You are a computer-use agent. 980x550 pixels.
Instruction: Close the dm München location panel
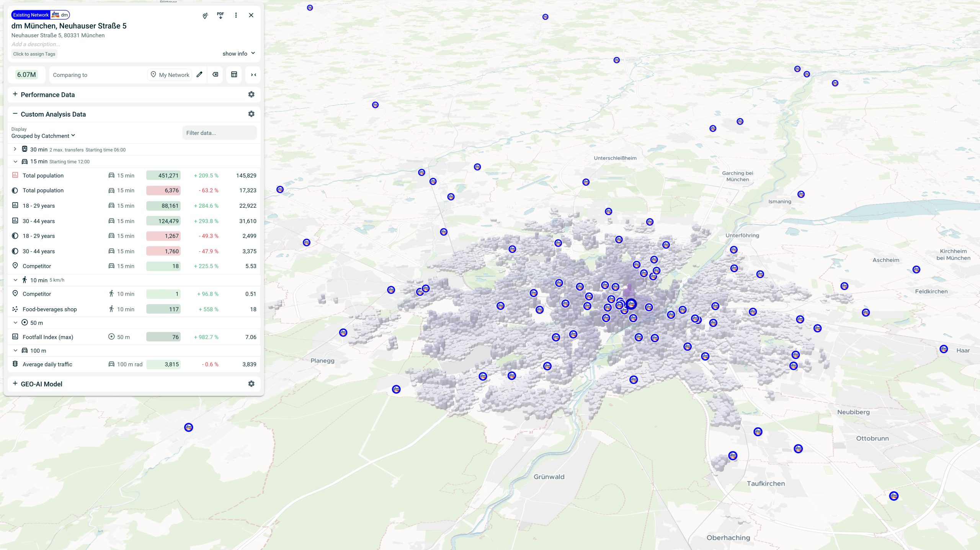coord(251,15)
